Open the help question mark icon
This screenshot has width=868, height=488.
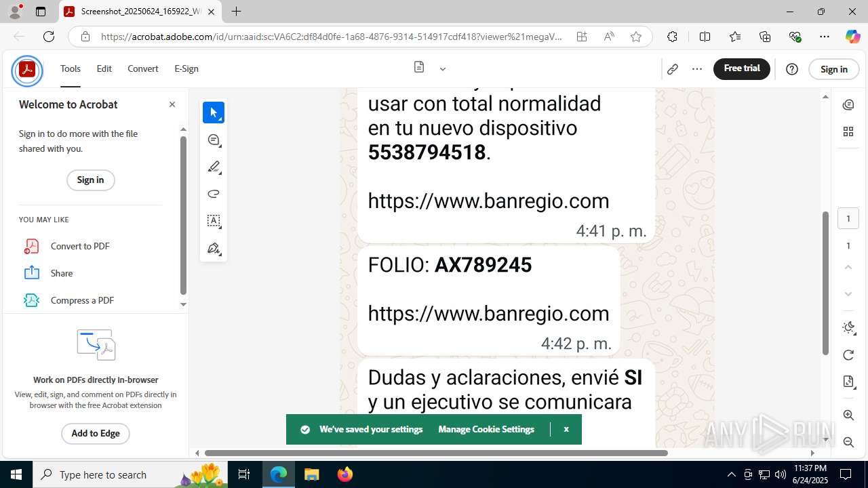point(792,69)
